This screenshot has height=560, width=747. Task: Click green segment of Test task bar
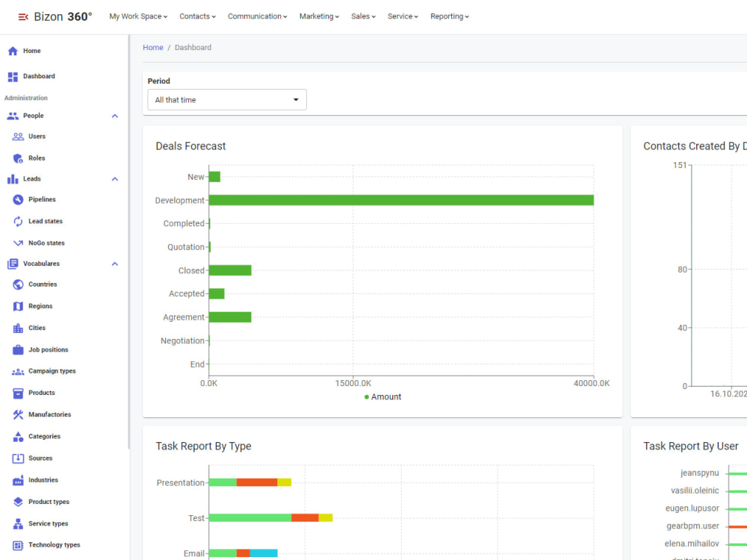(x=250, y=518)
